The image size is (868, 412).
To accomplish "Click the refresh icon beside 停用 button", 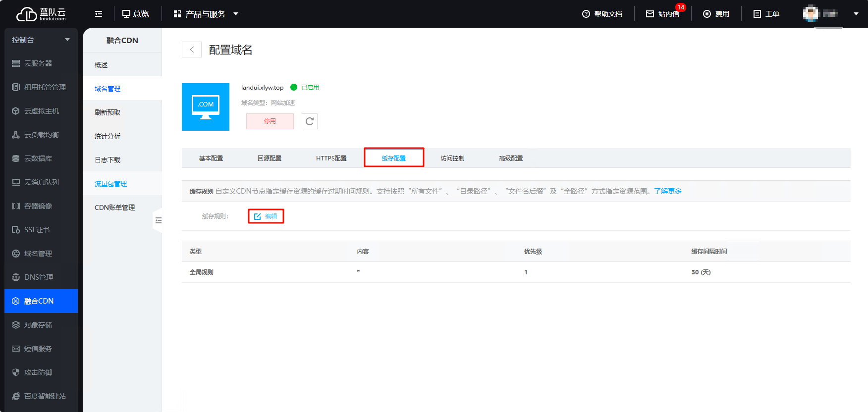I will click(310, 121).
